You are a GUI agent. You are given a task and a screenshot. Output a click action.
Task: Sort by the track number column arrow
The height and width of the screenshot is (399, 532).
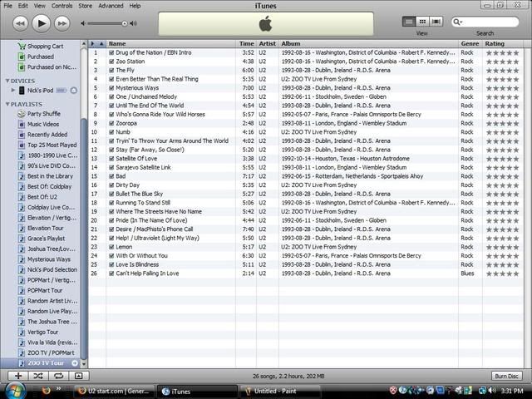point(101,43)
